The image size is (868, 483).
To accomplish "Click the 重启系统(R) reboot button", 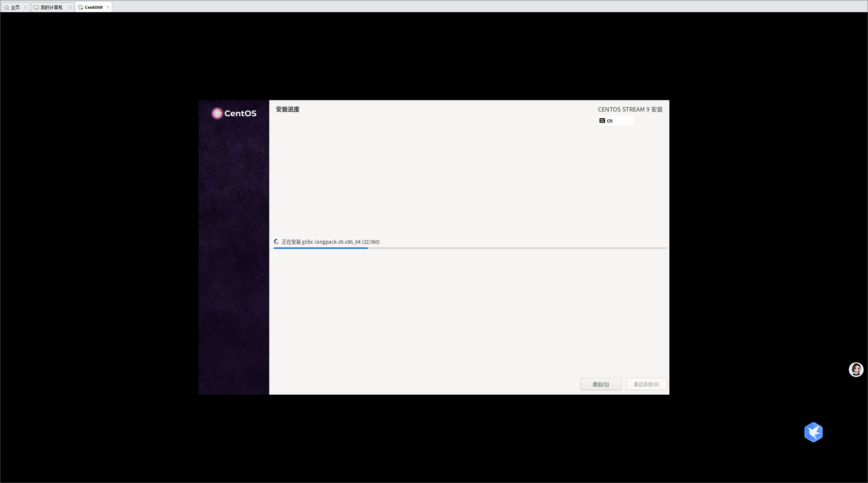I will (x=646, y=384).
